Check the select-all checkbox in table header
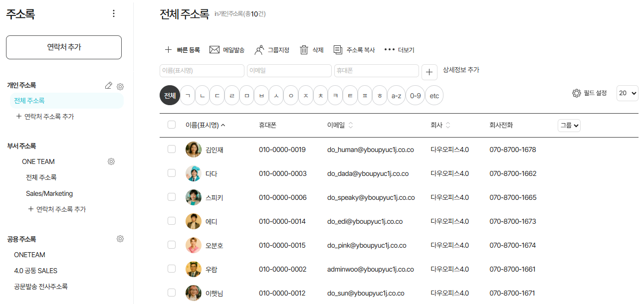The image size is (644, 304). click(172, 125)
